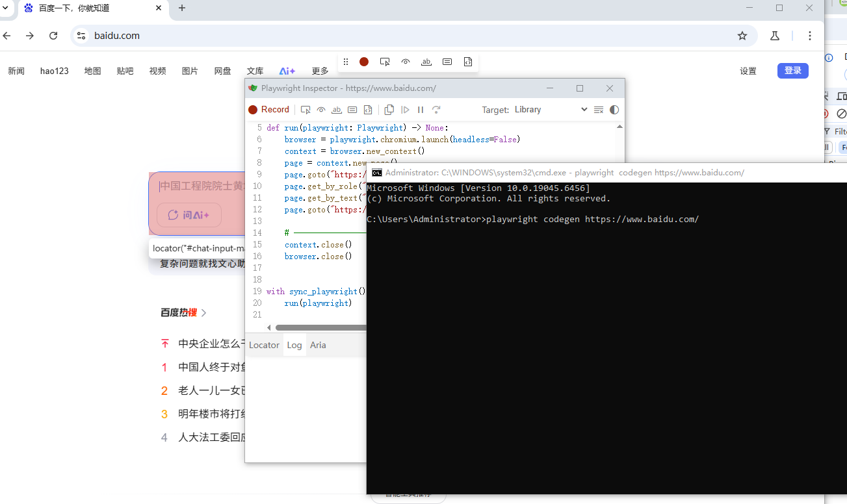Open the 新闻 link on Baidu
This screenshot has width=847, height=504.
pyautogui.click(x=16, y=71)
